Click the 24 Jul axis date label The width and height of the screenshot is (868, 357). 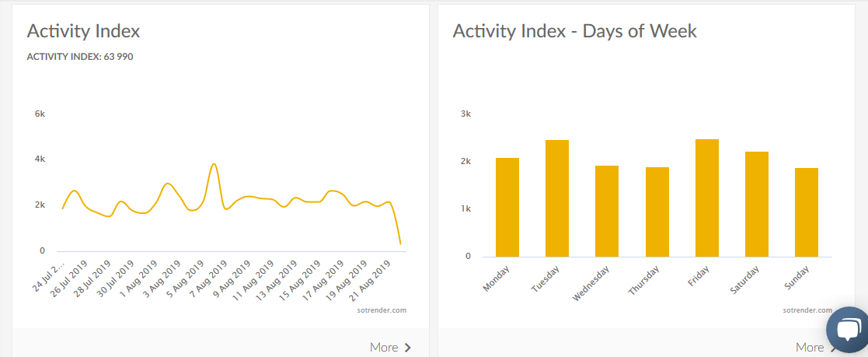click(48, 276)
